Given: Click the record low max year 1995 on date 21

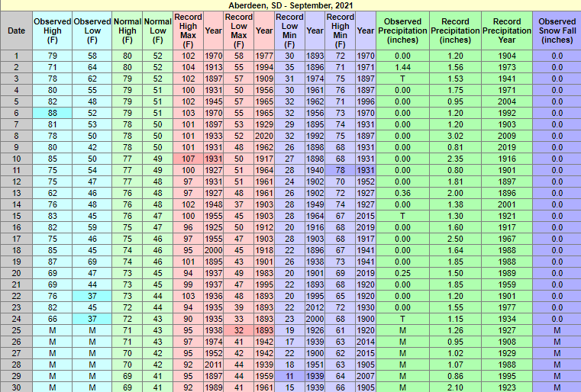Looking at the screenshot, I should (264, 285).
